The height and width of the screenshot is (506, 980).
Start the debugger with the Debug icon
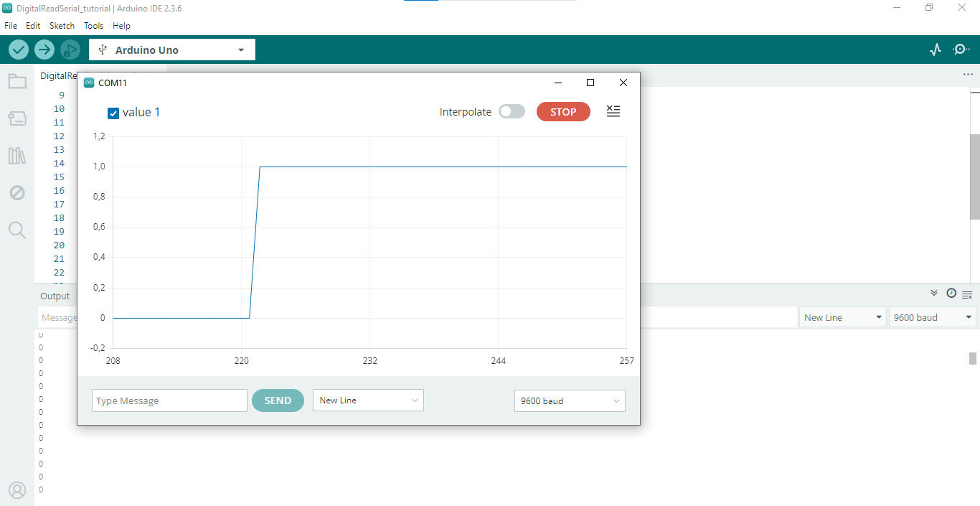point(70,50)
